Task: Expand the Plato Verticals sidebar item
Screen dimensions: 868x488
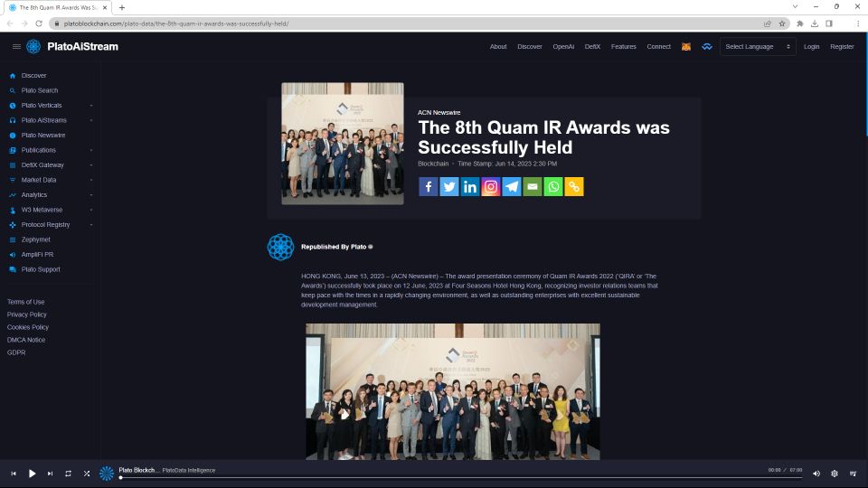Action: click(x=50, y=105)
